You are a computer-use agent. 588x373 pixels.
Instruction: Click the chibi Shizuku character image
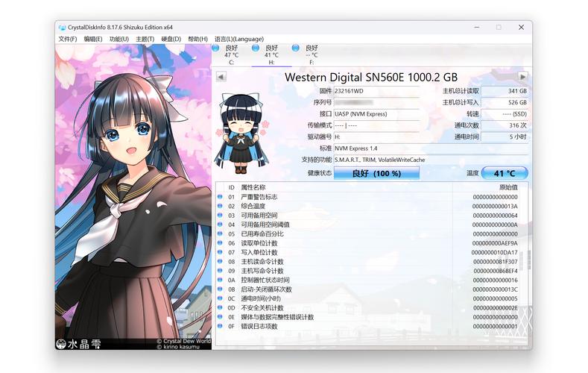[x=242, y=134]
